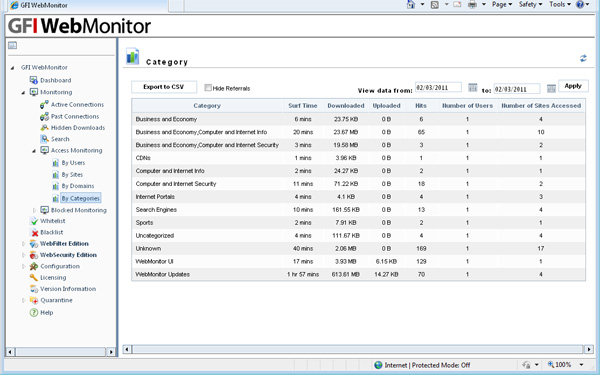
Task: Click the browser home icon
Action: click(411, 5)
